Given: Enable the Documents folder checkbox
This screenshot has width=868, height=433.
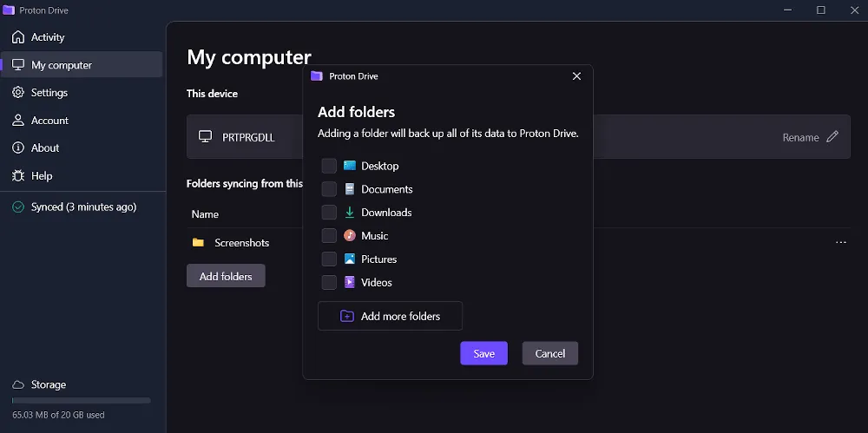Looking at the screenshot, I should [329, 189].
